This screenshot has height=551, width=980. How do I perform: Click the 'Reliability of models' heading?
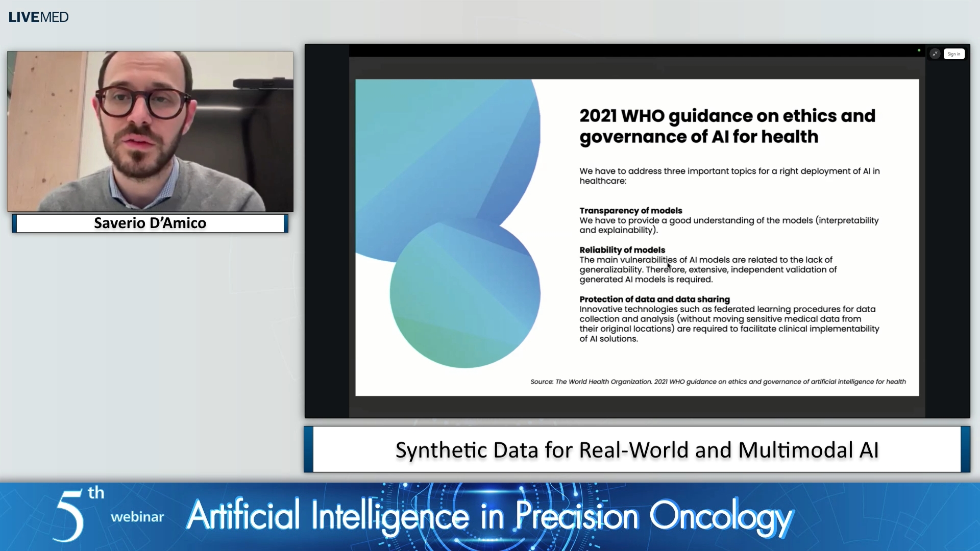[x=622, y=249]
